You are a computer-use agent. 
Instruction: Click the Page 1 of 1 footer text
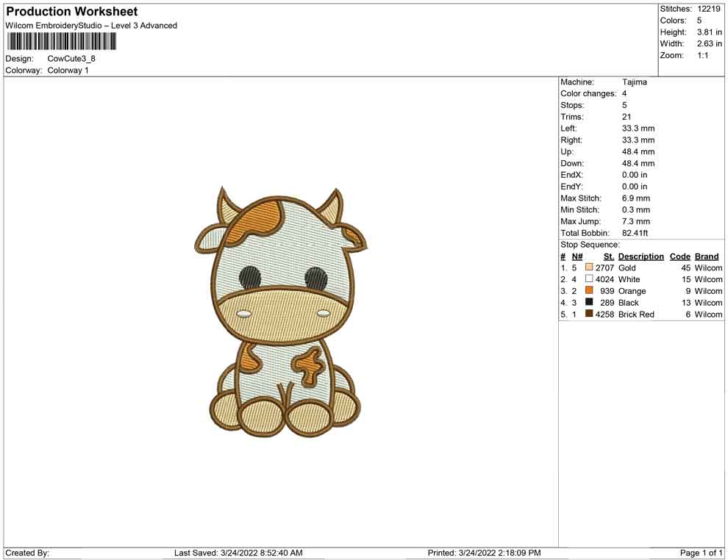click(701, 553)
